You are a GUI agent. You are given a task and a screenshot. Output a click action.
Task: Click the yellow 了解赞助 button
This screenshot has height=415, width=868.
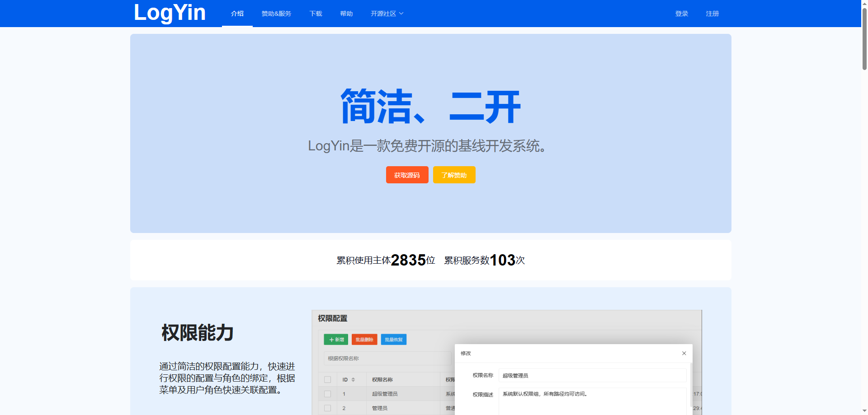click(454, 175)
